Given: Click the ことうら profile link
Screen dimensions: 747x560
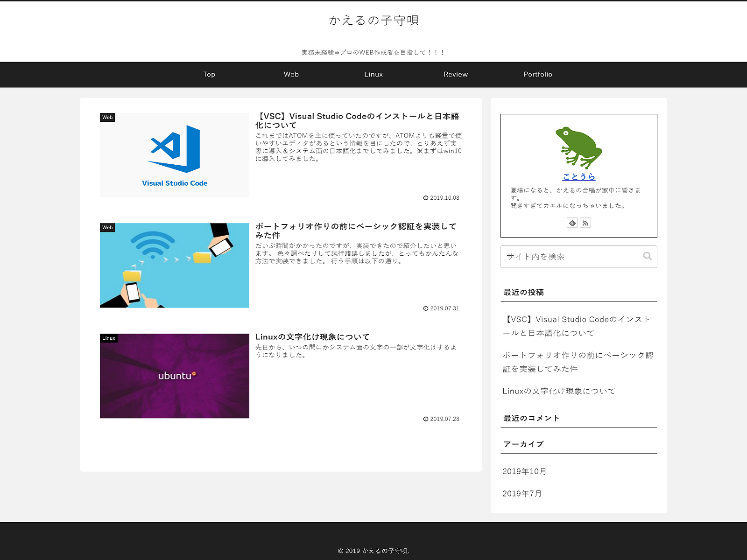Looking at the screenshot, I should pos(579,177).
